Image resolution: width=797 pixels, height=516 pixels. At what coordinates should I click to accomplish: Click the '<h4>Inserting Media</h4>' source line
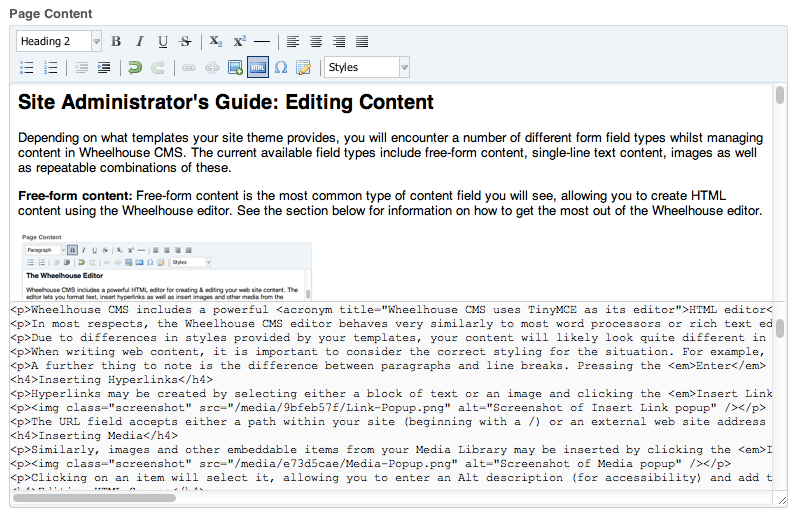click(94, 436)
